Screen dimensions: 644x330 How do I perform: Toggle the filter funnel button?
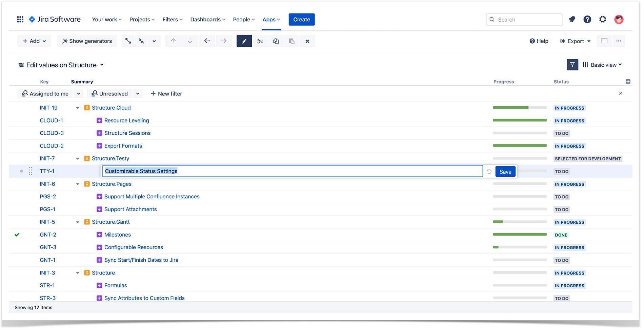[572, 65]
